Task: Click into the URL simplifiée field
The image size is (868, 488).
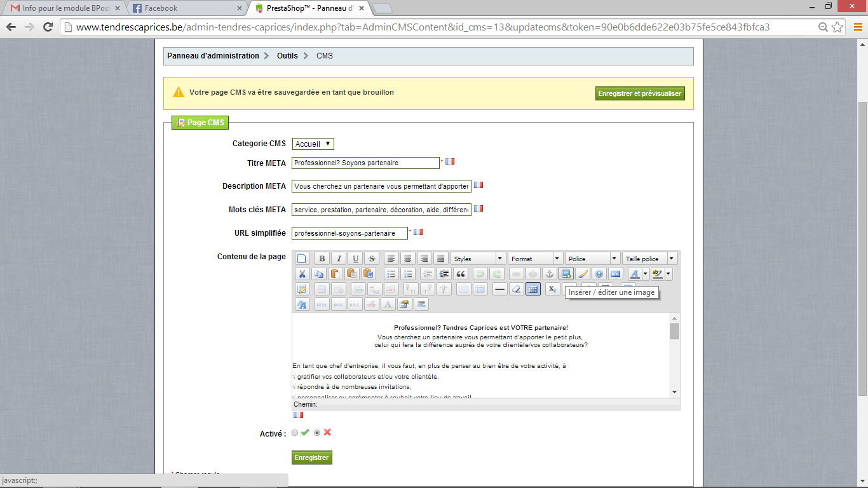Action: [x=349, y=233]
